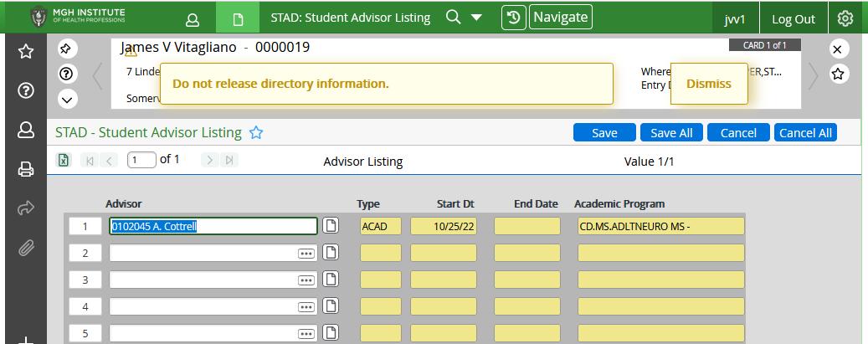The height and width of the screenshot is (344, 868).
Task: Click the pin icon on card header
Action: (68, 49)
